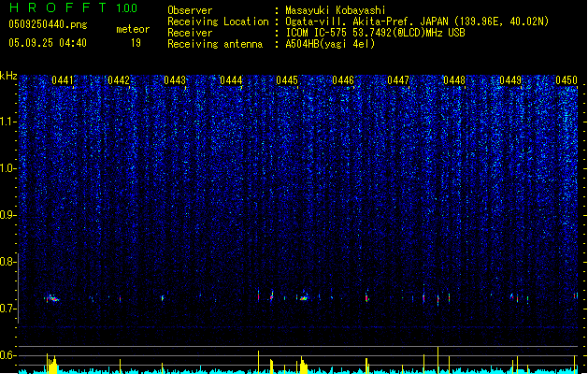Click receiver text ICOM IC-575 53.7492 MHz USB
The height and width of the screenshot is (374, 588).
375,33
